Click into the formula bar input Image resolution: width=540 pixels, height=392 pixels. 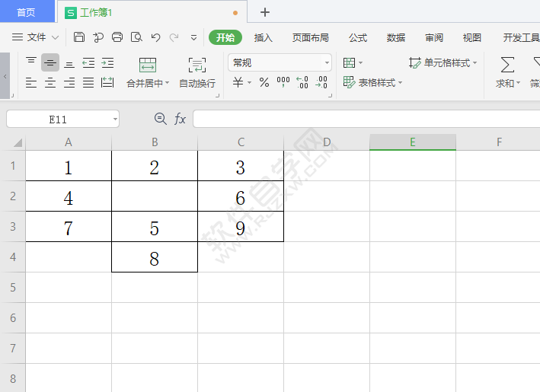pyautogui.click(x=366, y=119)
